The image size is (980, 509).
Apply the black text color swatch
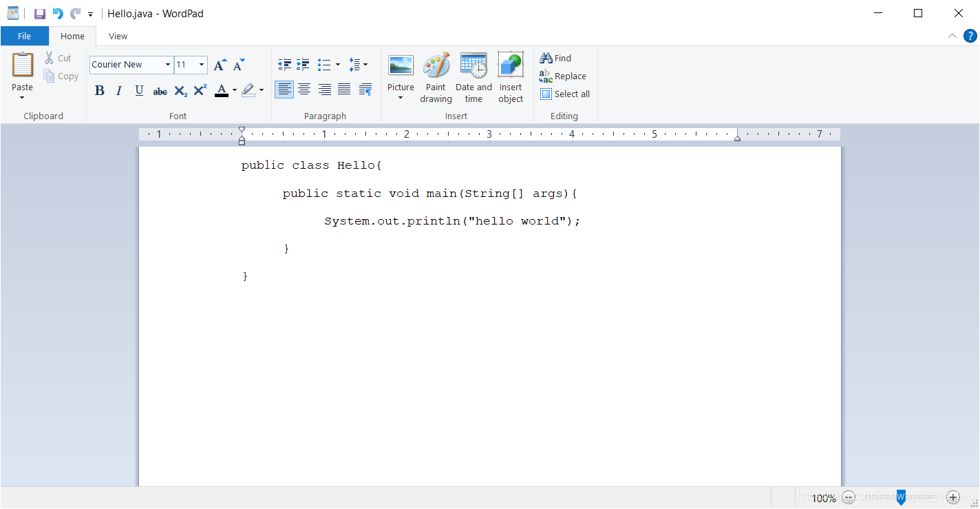tap(222, 90)
